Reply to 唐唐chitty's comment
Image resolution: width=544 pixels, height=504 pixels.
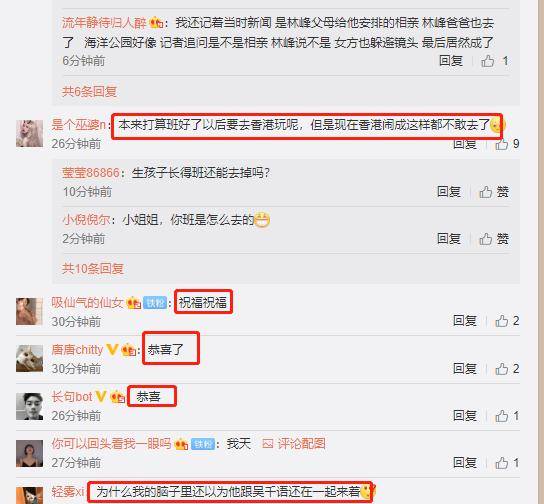pyautogui.click(x=465, y=369)
